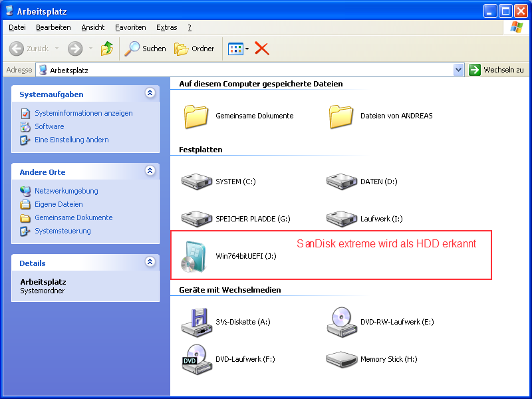Image resolution: width=532 pixels, height=399 pixels.
Task: Click Systeminformationen anzeigen link
Action: 84,113
